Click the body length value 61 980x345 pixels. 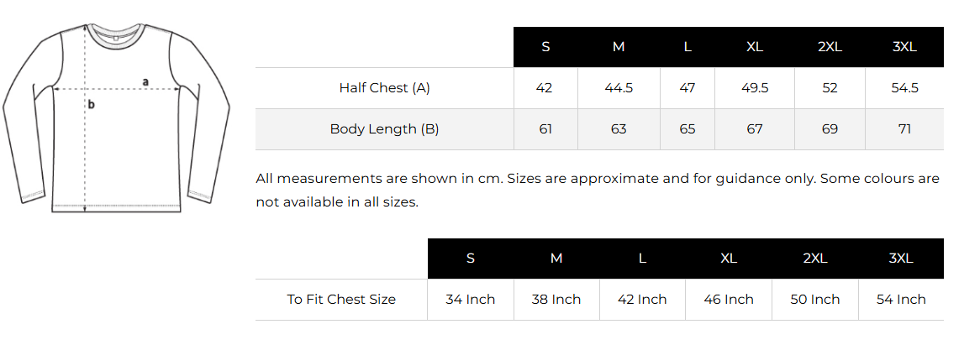tap(545, 129)
